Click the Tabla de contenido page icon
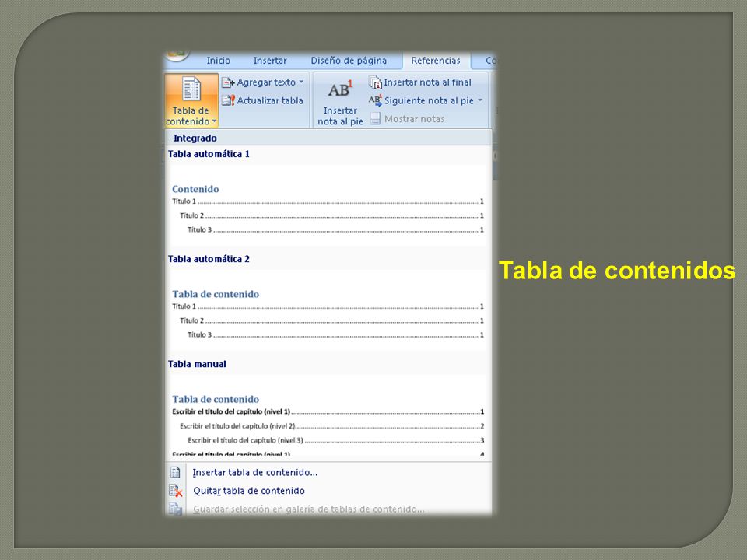This screenshot has width=747, height=560. pyautogui.click(x=191, y=89)
